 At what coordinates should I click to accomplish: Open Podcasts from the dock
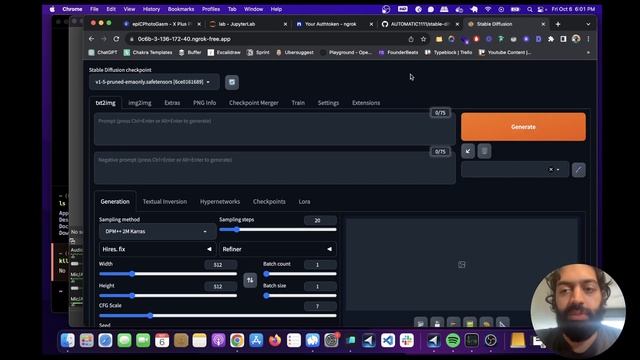pyautogui.click(x=218, y=340)
